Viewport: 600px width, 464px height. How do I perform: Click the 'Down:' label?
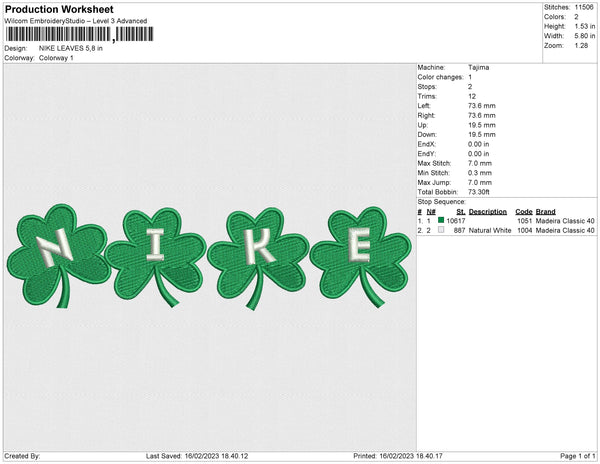[427, 134]
